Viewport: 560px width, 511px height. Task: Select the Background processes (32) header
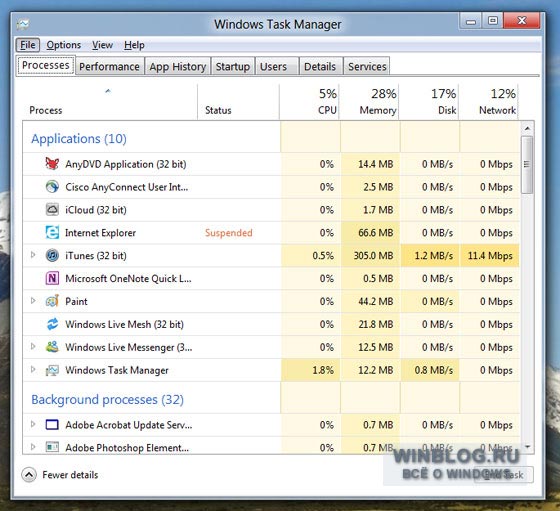pos(108,400)
